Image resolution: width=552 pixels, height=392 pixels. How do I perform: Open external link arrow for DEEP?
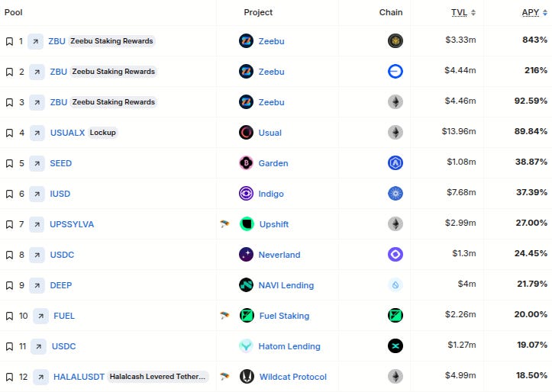pyautogui.click(x=37, y=285)
